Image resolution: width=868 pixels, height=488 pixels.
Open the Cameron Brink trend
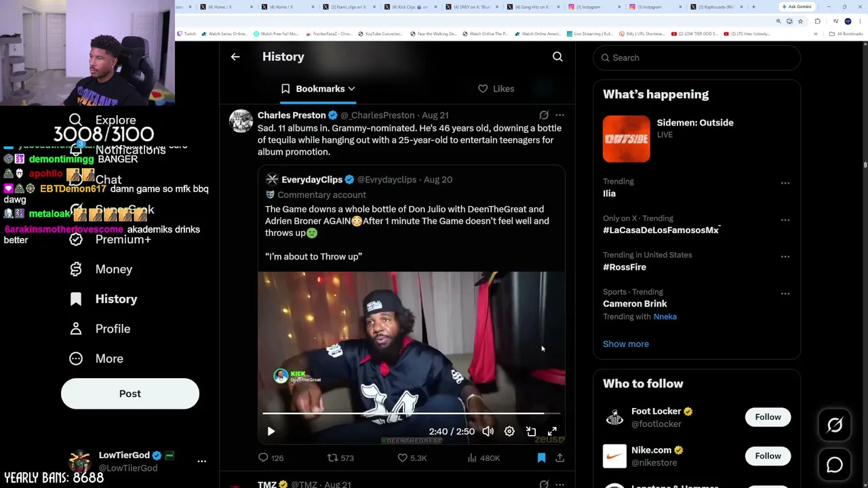click(635, 304)
